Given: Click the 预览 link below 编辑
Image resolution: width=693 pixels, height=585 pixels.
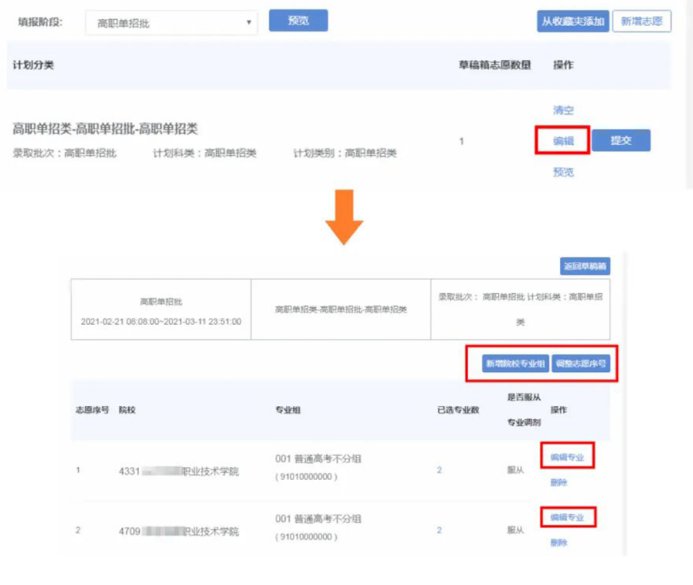Looking at the screenshot, I should pos(563,172).
